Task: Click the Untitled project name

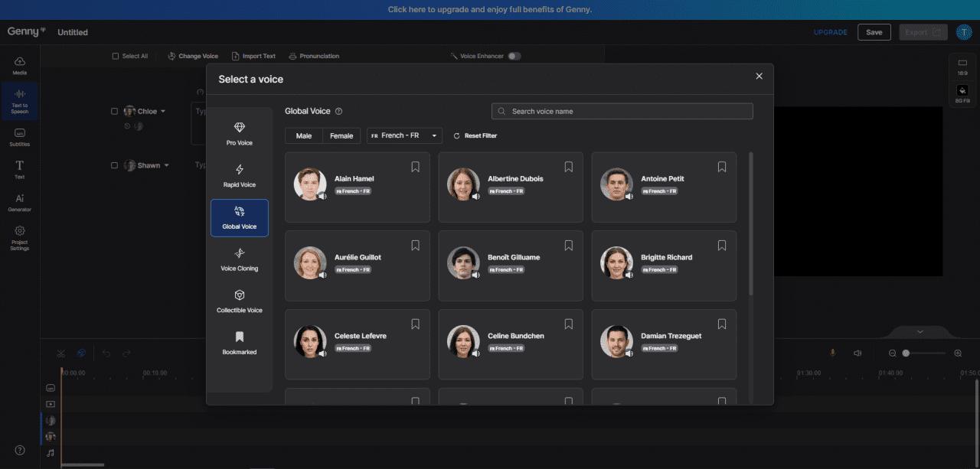Action: click(x=73, y=32)
